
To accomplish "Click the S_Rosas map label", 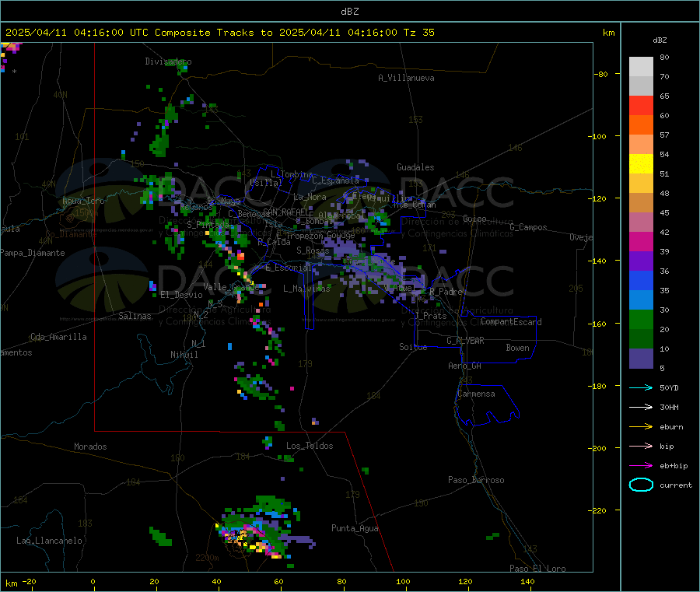I will [x=313, y=250].
